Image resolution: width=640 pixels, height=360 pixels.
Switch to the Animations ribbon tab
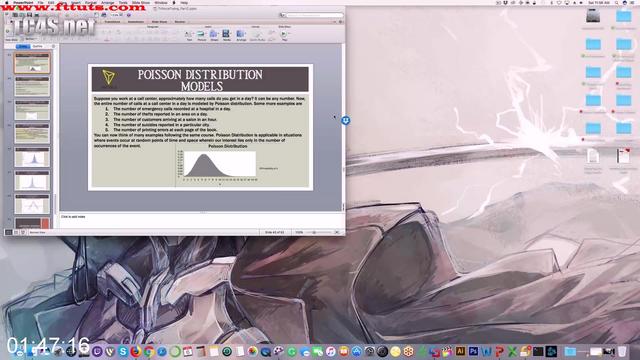click(136, 22)
